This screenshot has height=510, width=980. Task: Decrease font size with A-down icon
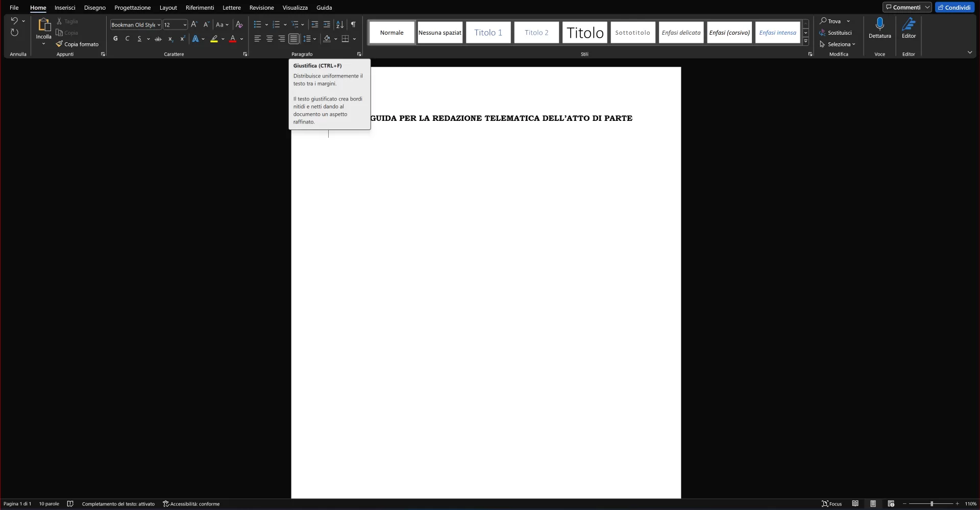[206, 24]
